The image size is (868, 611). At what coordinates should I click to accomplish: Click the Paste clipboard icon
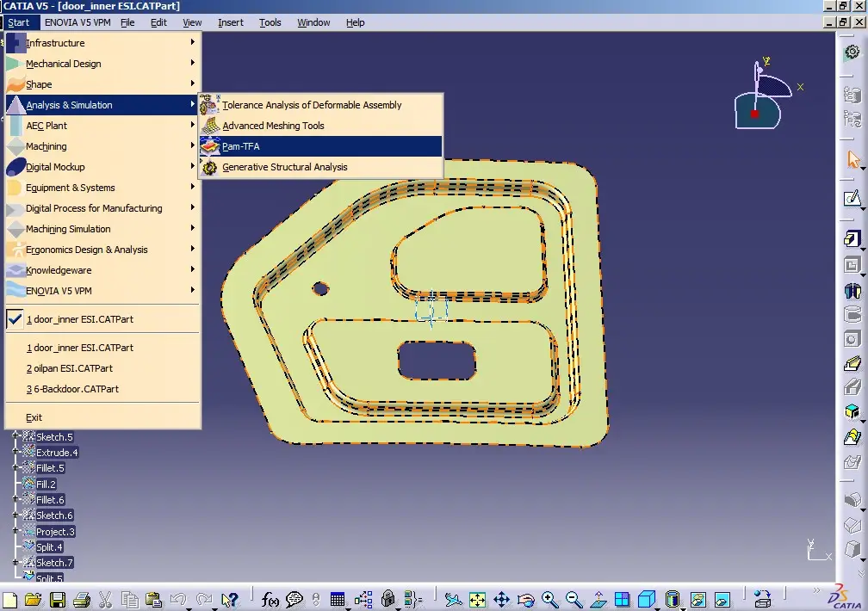(x=153, y=600)
